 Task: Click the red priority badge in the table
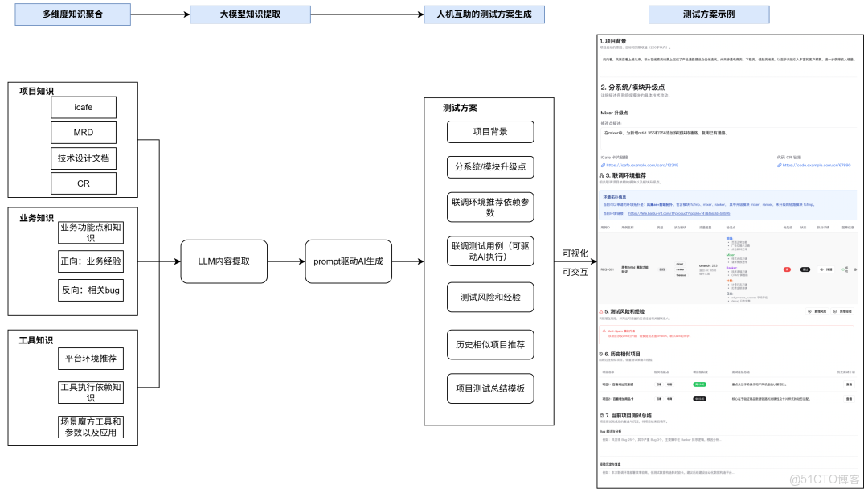[787, 269]
